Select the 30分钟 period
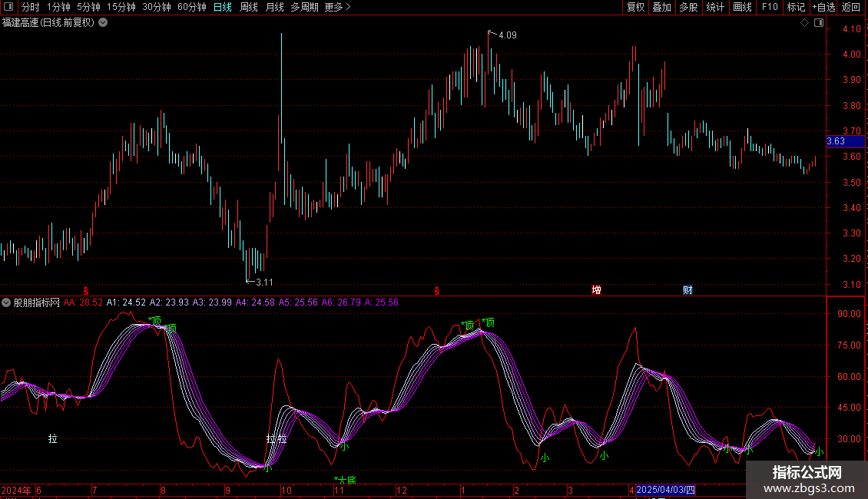 pos(157,7)
